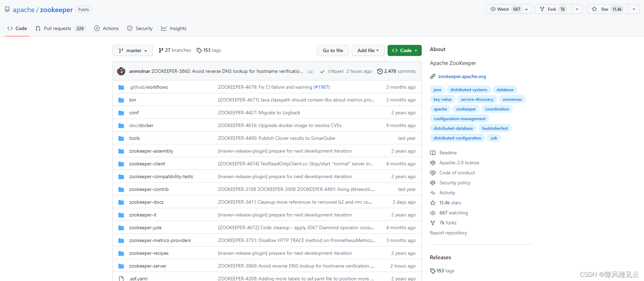Image resolution: width=644 pixels, height=281 pixels.
Task: Open the 153 tags link near branches
Action: coord(209,50)
